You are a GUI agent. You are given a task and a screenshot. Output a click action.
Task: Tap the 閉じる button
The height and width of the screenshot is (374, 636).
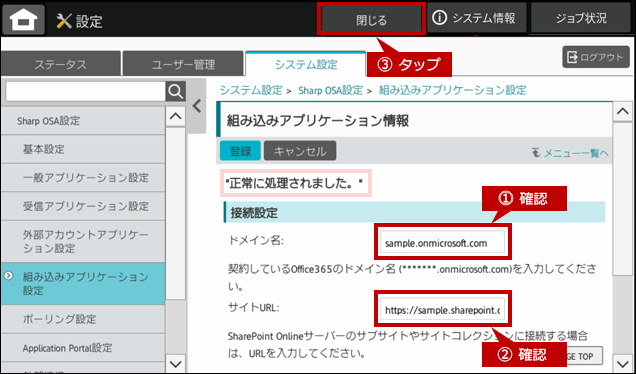tap(372, 19)
